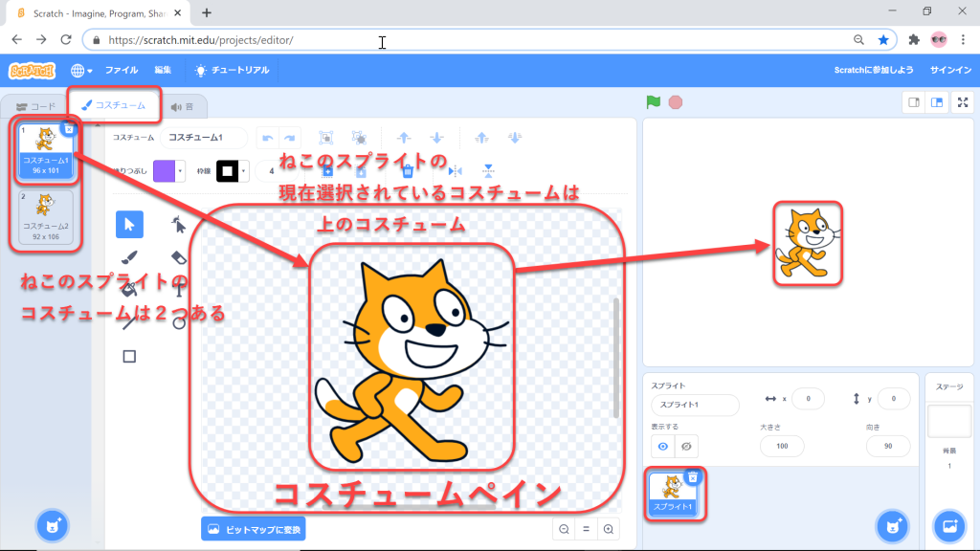
Task: Flip the costume vertically
Action: (488, 170)
